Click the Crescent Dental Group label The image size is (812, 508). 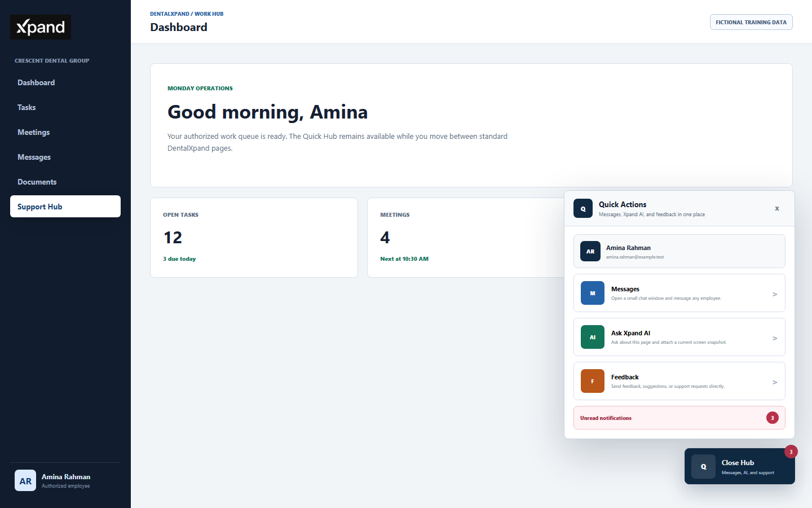52,60
